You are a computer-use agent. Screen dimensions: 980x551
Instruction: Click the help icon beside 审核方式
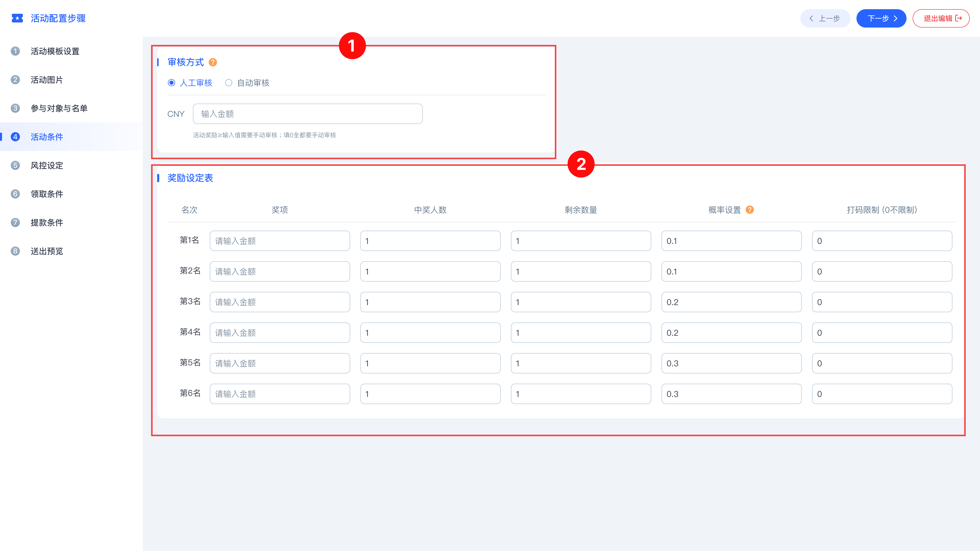pyautogui.click(x=213, y=62)
